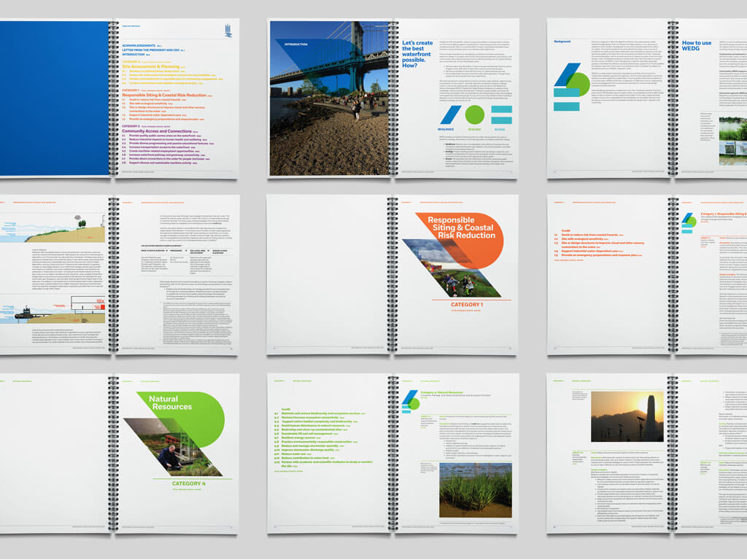Click the small logo beside Category 4 heading
Image resolution: width=747 pixels, height=560 pixels.
click(410, 402)
